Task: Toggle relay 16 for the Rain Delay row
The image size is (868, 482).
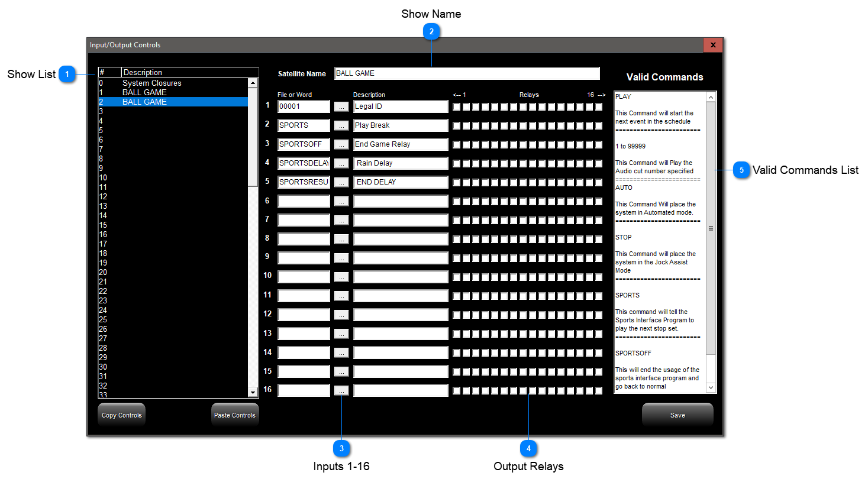Action: (599, 164)
